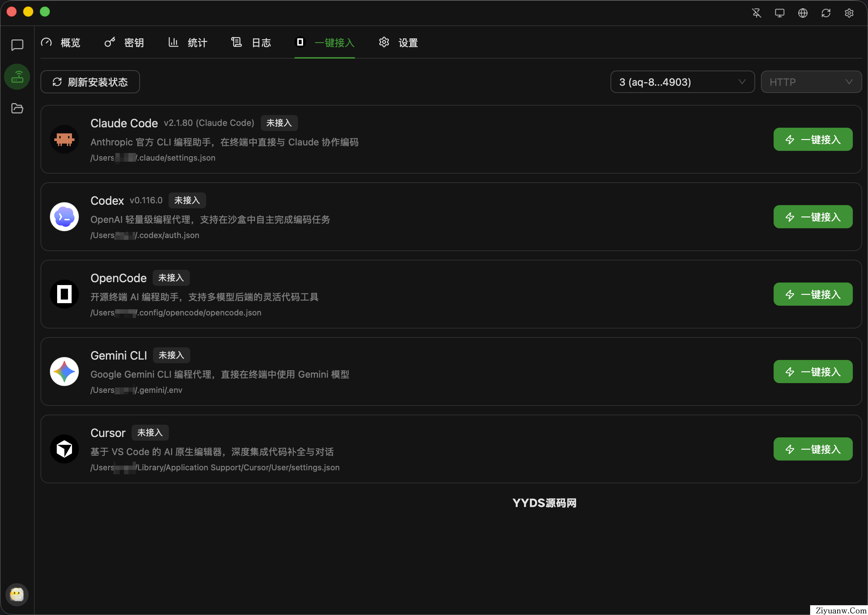Open the chat panel in the sidebar

[x=17, y=45]
